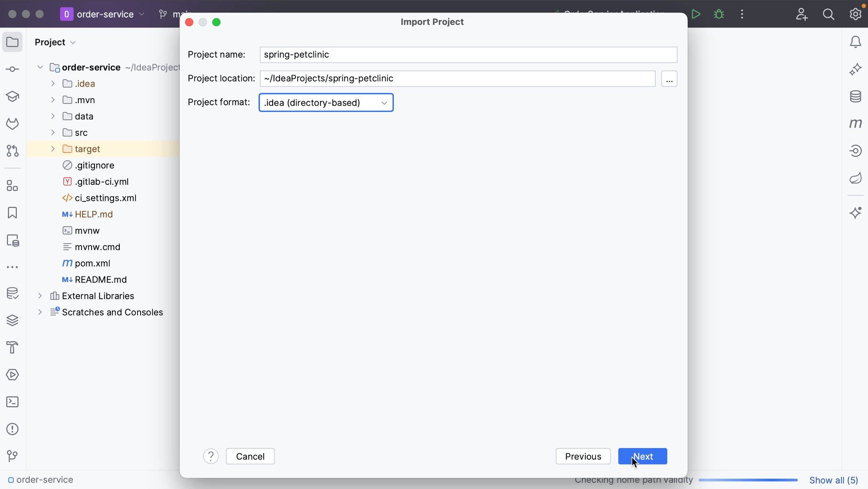Open the Commit tool window icon
Viewport: 868px width, 489px height.
pyautogui.click(x=12, y=69)
